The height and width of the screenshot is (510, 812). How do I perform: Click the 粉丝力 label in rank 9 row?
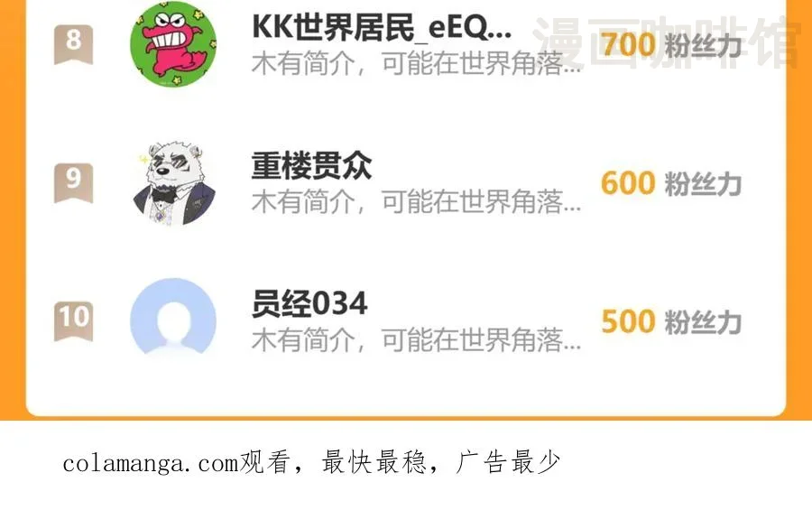[x=703, y=184]
